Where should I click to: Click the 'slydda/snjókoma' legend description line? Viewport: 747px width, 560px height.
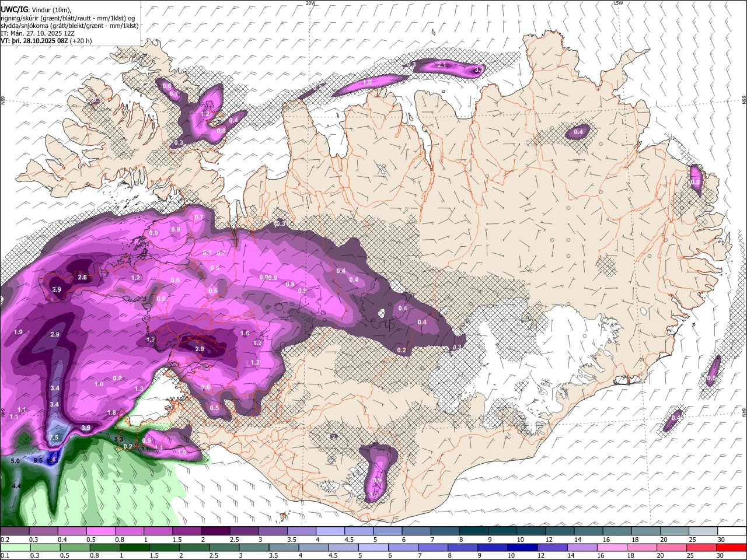(69, 26)
